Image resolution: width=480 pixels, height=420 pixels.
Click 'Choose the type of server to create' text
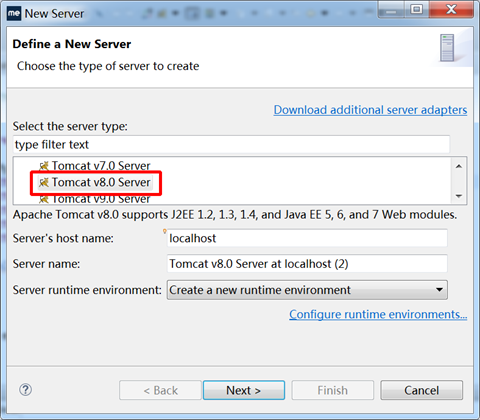[x=108, y=66]
